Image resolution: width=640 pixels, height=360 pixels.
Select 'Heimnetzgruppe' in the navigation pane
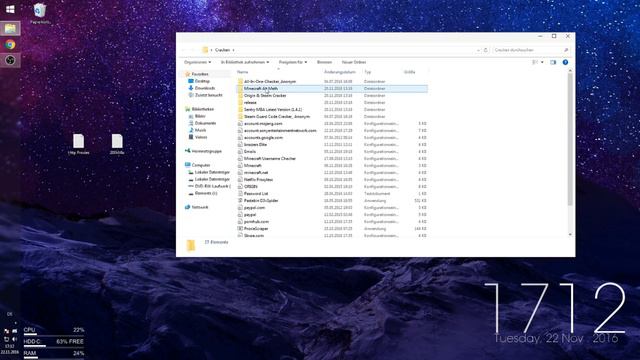pos(207,151)
